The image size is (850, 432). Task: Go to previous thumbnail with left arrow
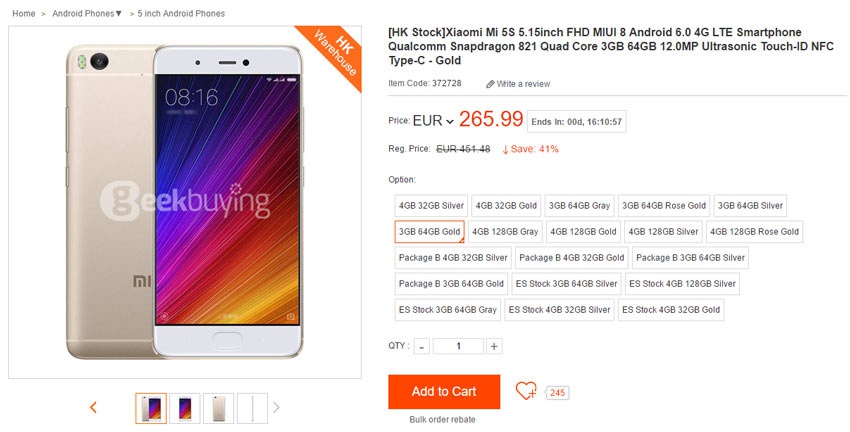[93, 407]
